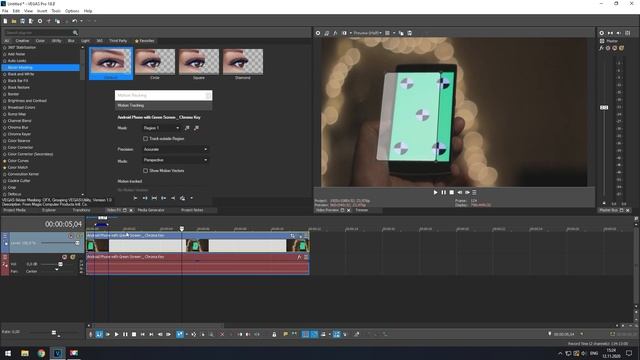Play the video in the preview window
640x360 pixels.
tap(436, 192)
